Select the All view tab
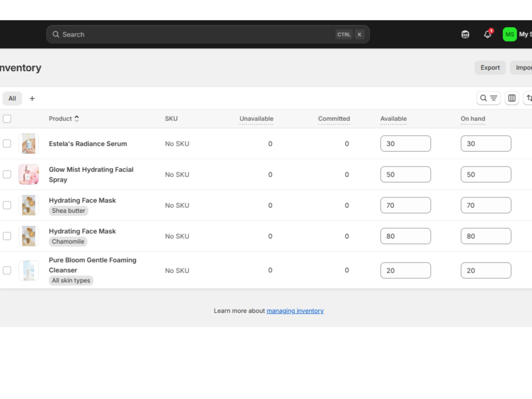The height and width of the screenshot is (399, 532). coord(12,98)
